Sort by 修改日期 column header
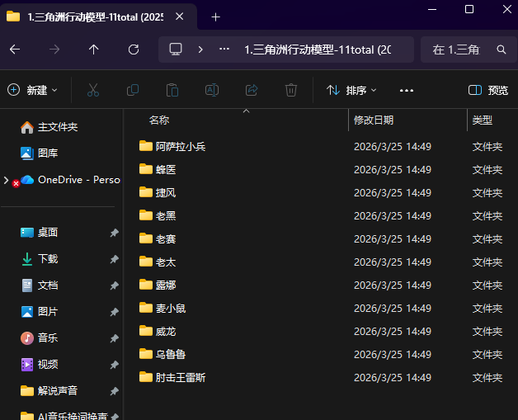Viewport: 518px width, 420px height. coord(374,120)
